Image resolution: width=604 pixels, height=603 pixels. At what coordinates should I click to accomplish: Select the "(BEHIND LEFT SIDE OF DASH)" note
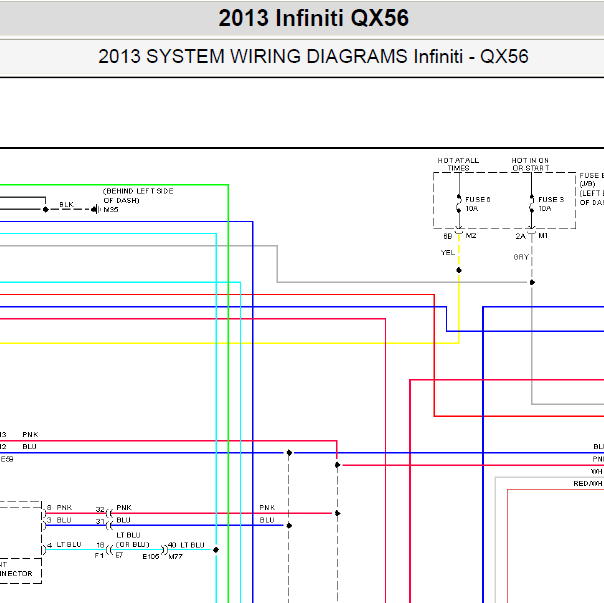pos(138,195)
